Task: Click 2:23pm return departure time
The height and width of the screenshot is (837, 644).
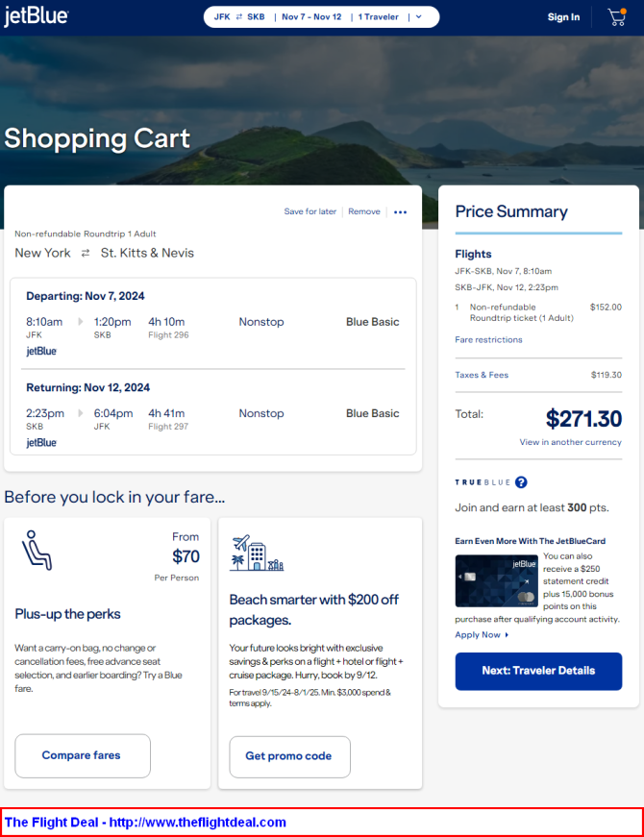Action: (x=45, y=413)
